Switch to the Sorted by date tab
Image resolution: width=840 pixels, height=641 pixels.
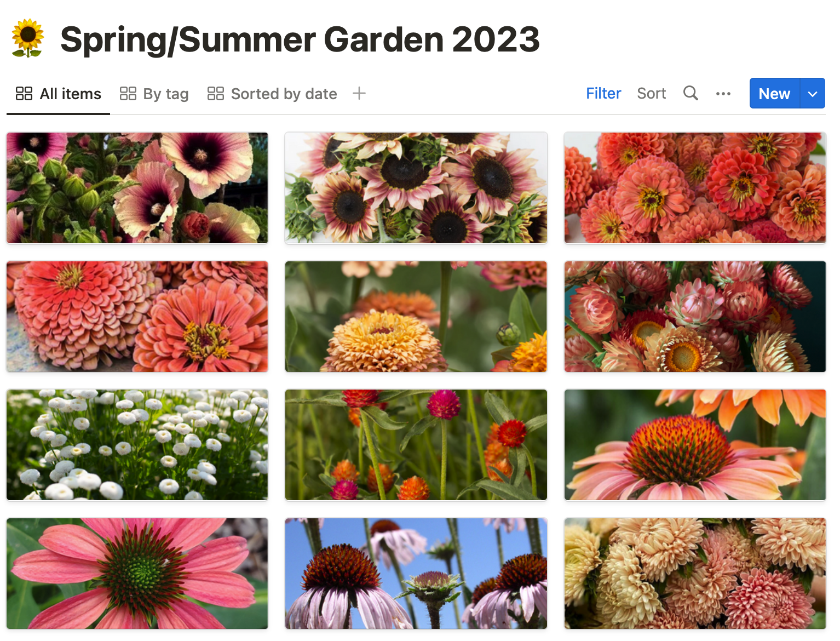pos(272,94)
